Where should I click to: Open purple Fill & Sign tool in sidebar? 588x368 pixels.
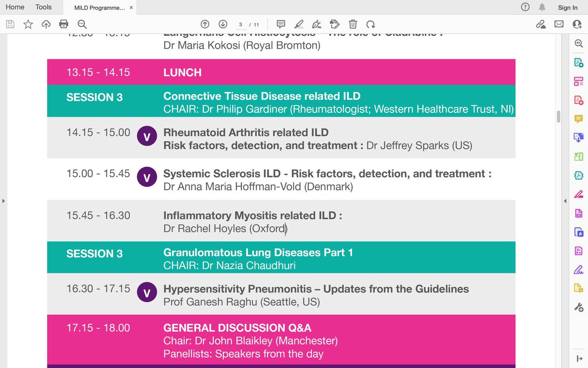579,269
